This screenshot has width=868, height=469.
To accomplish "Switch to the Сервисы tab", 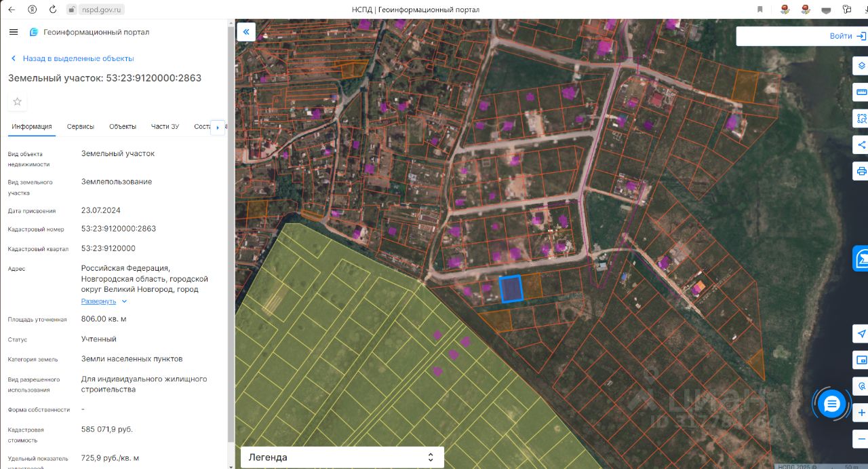I will coord(81,126).
